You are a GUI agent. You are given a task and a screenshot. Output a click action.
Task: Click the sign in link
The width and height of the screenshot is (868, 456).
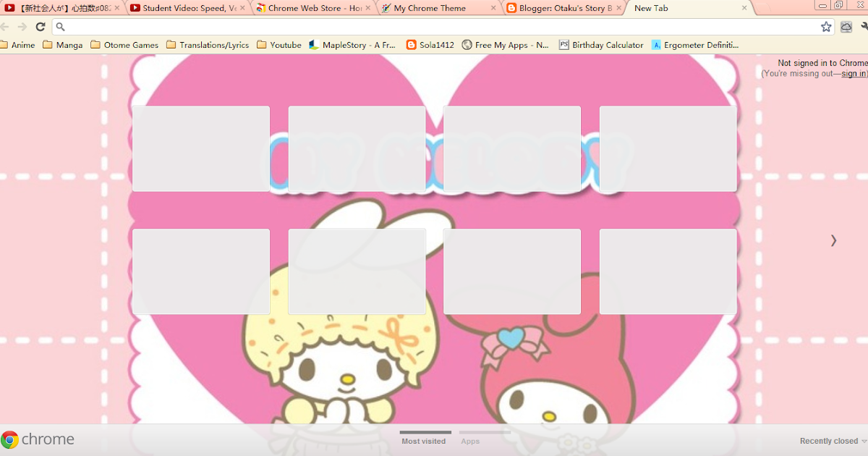coord(853,73)
